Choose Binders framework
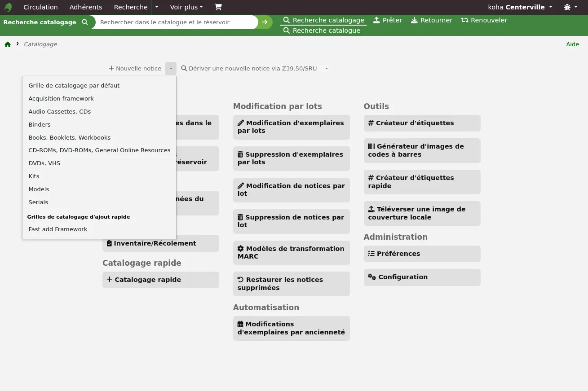This screenshot has width=588, height=391. 99,124
